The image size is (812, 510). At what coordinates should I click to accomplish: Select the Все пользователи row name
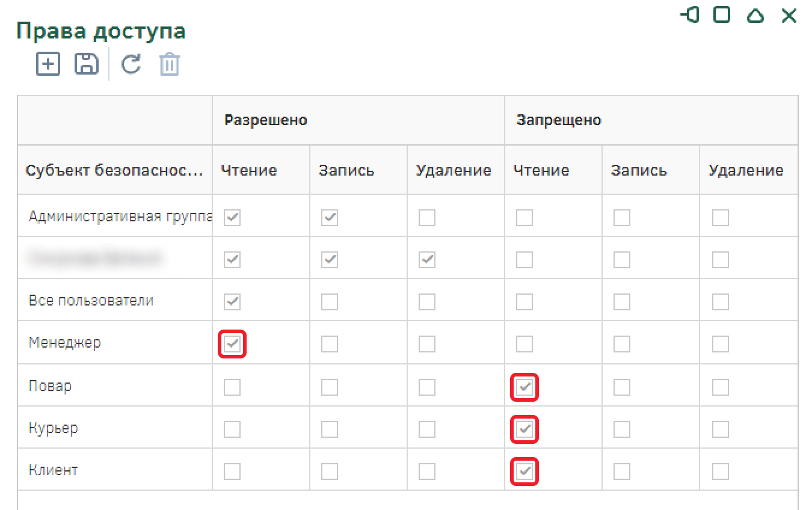(91, 301)
